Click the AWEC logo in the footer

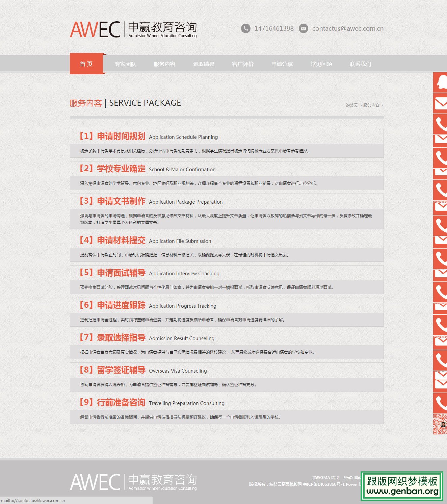click(x=133, y=482)
